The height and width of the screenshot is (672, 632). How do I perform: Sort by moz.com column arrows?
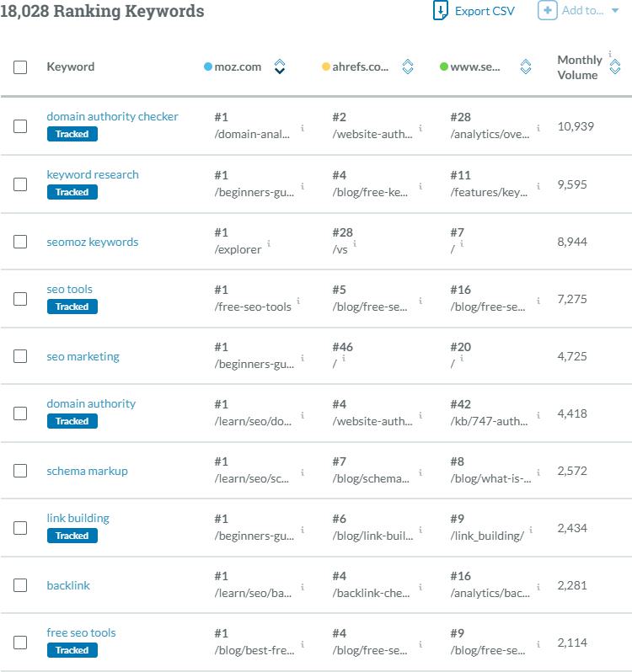[280, 67]
